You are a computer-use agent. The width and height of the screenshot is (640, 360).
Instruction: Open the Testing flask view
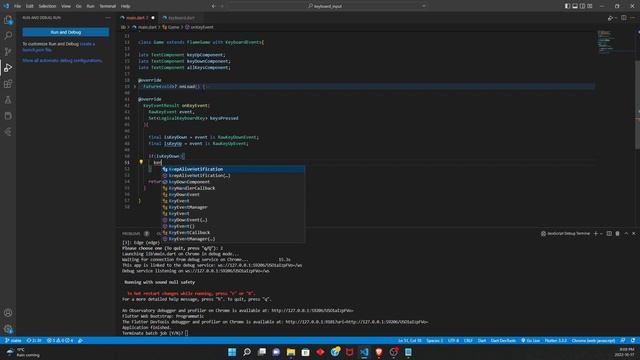(x=8, y=100)
